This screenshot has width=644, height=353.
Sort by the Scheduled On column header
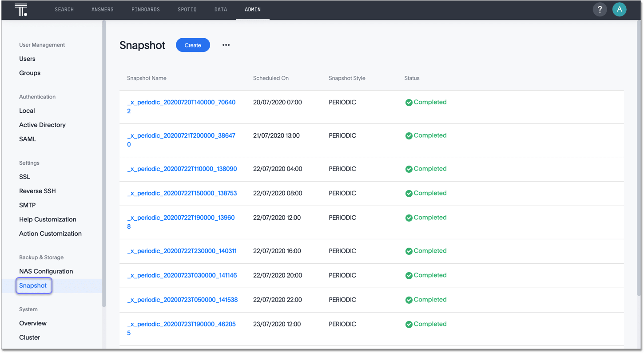coord(271,78)
